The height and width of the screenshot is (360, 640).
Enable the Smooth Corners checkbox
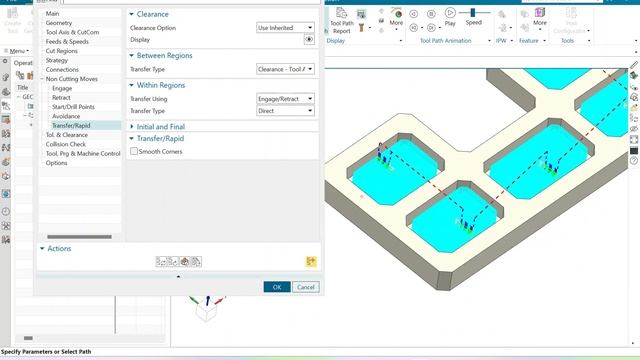(x=134, y=151)
